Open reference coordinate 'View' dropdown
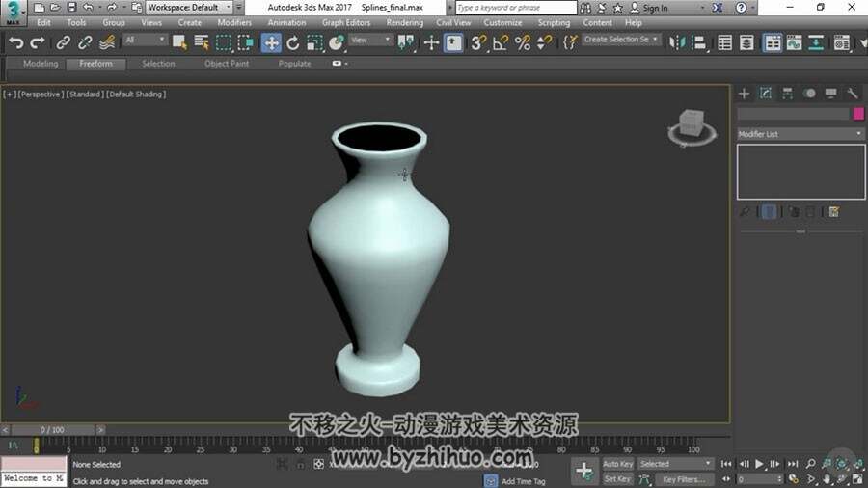 [370, 40]
